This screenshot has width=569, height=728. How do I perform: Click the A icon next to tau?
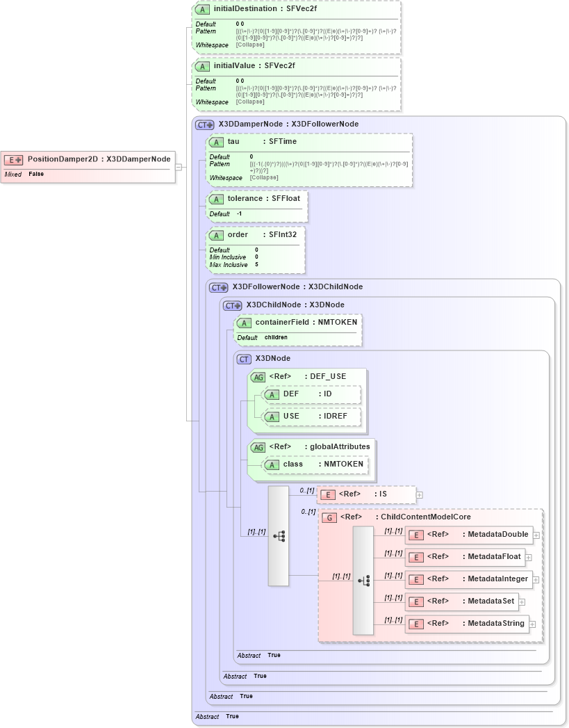[x=216, y=142]
